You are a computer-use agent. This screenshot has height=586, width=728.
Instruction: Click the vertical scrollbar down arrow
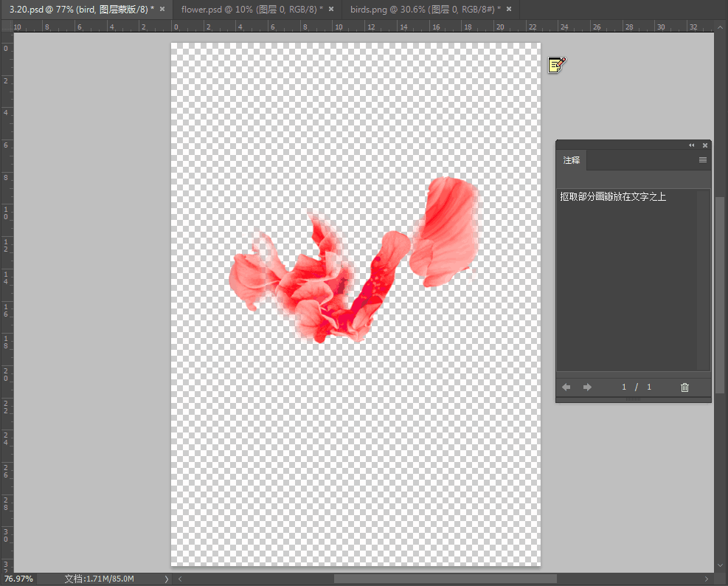[720, 565]
